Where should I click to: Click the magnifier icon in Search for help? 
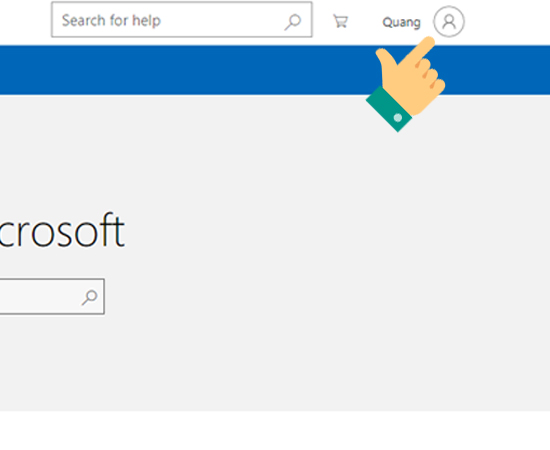pyautogui.click(x=293, y=22)
